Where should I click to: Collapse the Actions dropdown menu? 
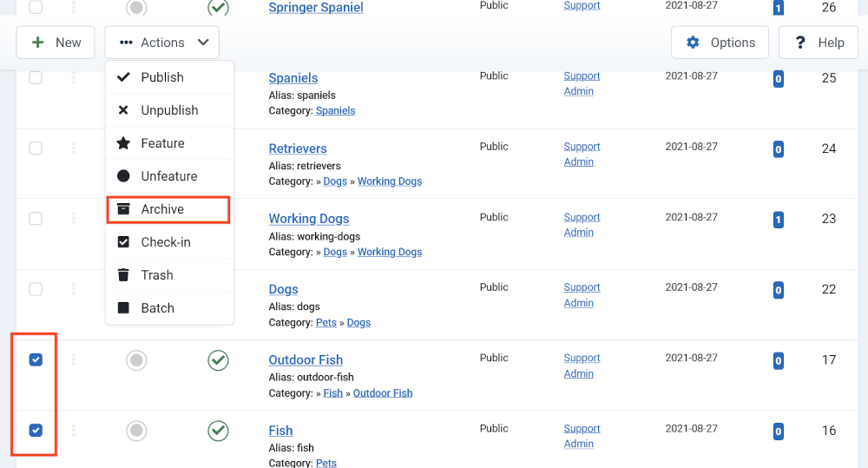[x=161, y=43]
